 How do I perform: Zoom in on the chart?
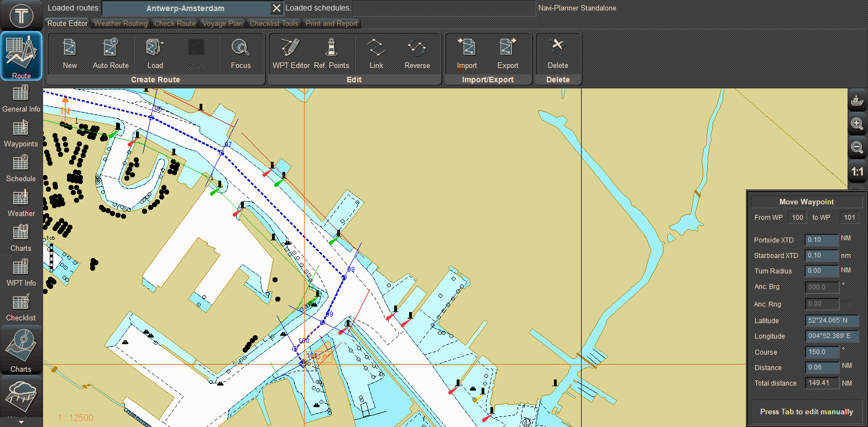point(857,124)
